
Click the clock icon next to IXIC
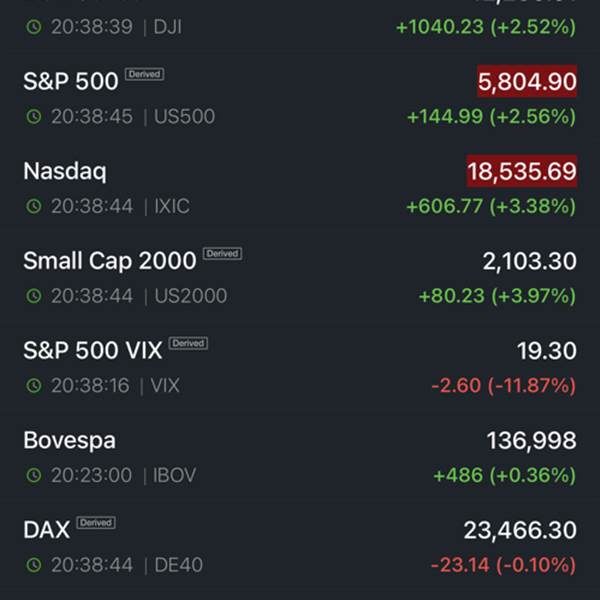click(34, 206)
